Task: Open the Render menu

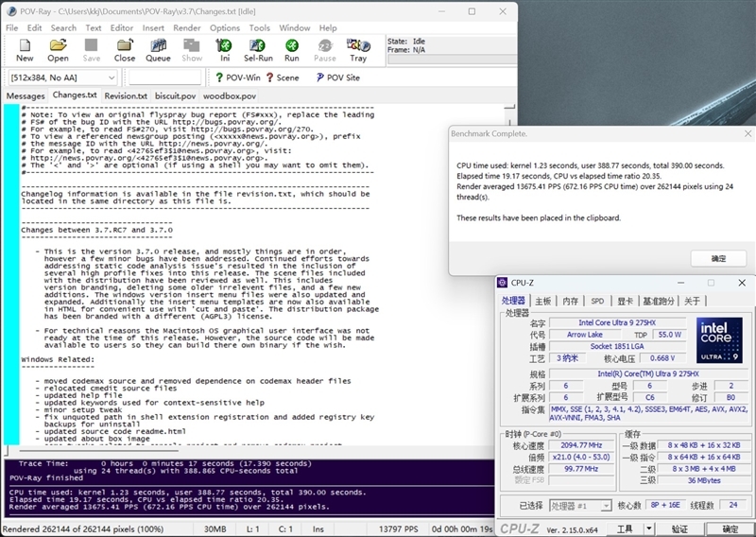Action: point(187,28)
